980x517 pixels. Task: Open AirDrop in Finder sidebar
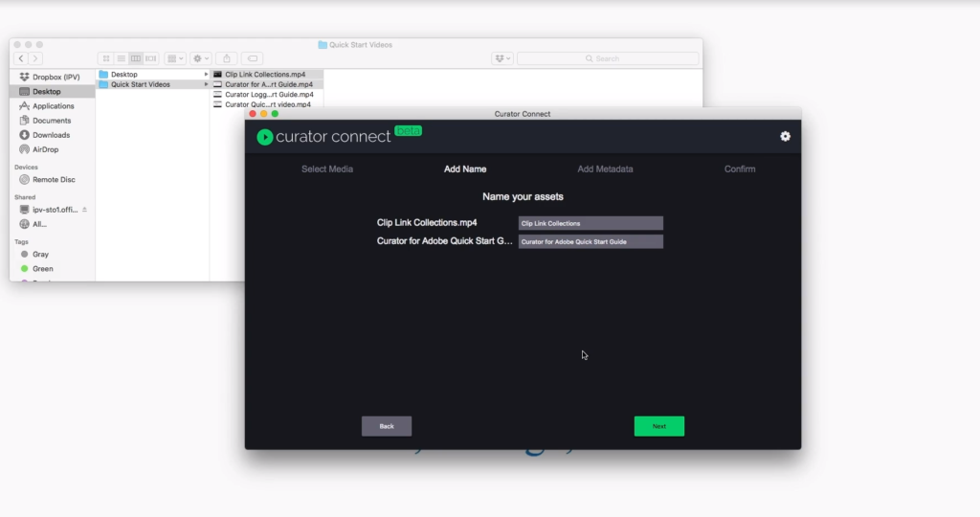[x=53, y=149]
